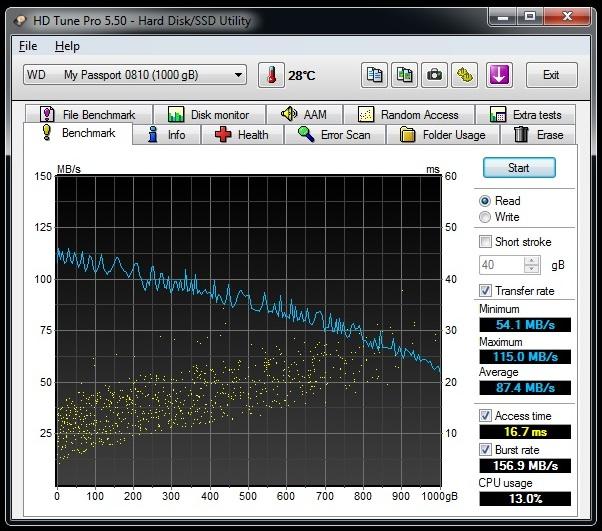Image resolution: width=602 pixels, height=531 pixels.
Task: Open the Erase tab
Action: [x=539, y=135]
